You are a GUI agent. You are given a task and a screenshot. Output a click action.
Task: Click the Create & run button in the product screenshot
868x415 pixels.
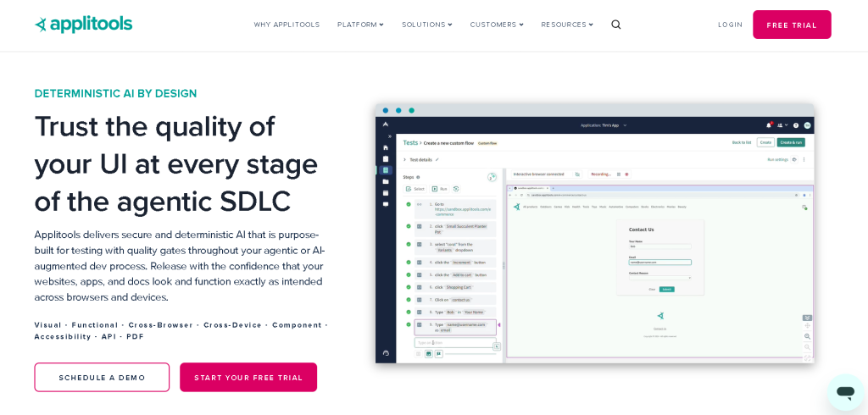click(x=791, y=142)
